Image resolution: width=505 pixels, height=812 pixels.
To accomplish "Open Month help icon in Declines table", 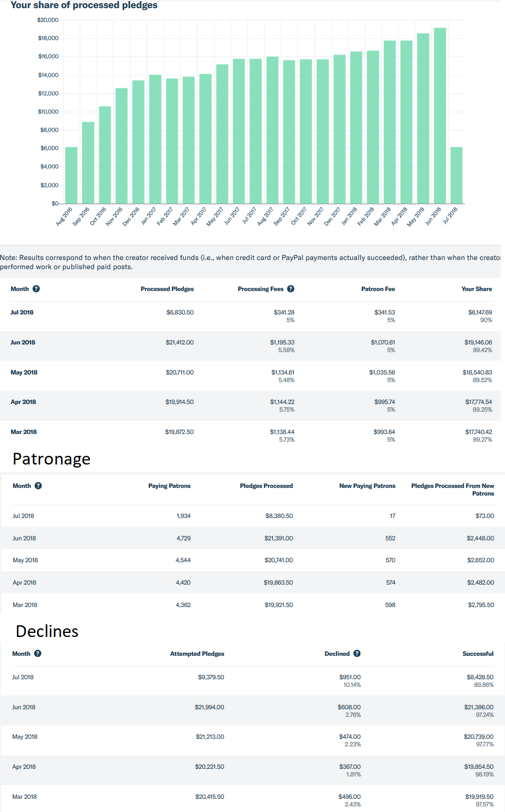I will (38, 654).
